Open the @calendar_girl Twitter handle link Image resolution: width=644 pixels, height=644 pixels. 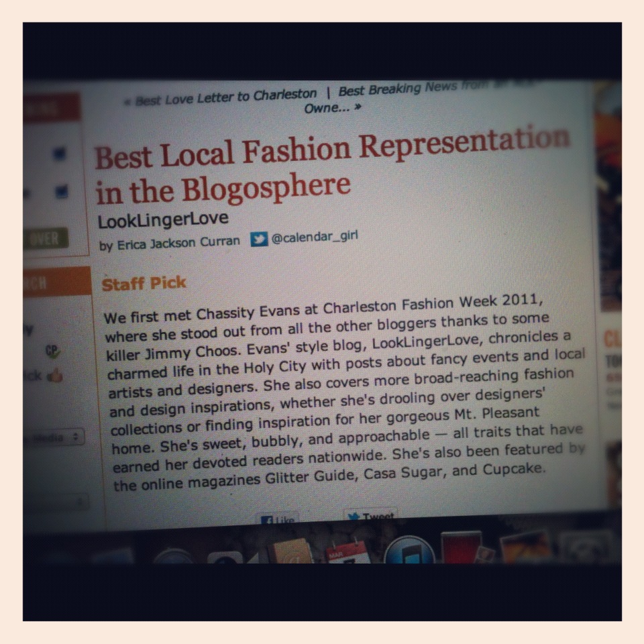click(x=315, y=237)
